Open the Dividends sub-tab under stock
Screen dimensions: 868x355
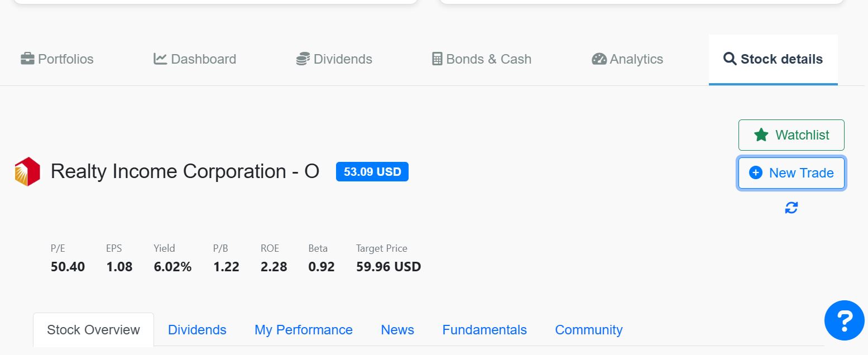197,330
